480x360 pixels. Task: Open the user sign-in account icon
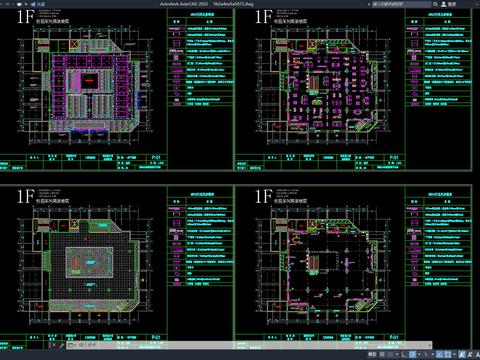pos(444,4)
